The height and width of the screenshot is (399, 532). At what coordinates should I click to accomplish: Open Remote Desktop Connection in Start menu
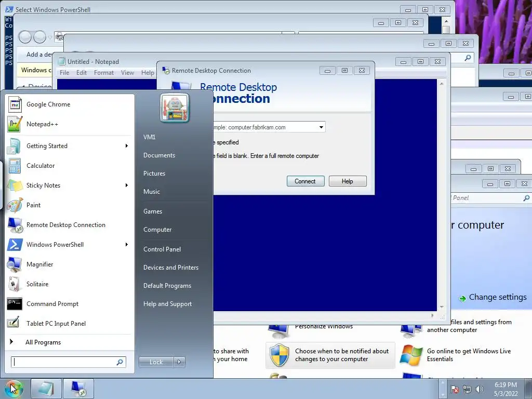[66, 225]
